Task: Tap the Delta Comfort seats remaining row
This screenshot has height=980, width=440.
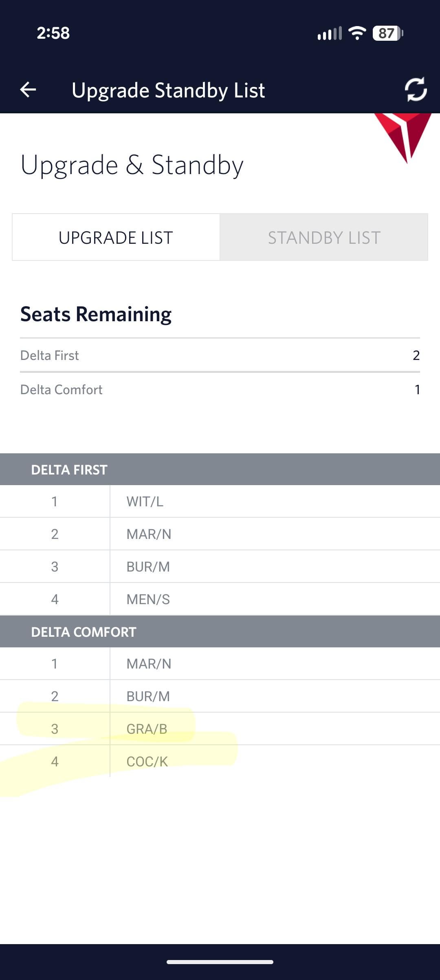Action: 220,389
